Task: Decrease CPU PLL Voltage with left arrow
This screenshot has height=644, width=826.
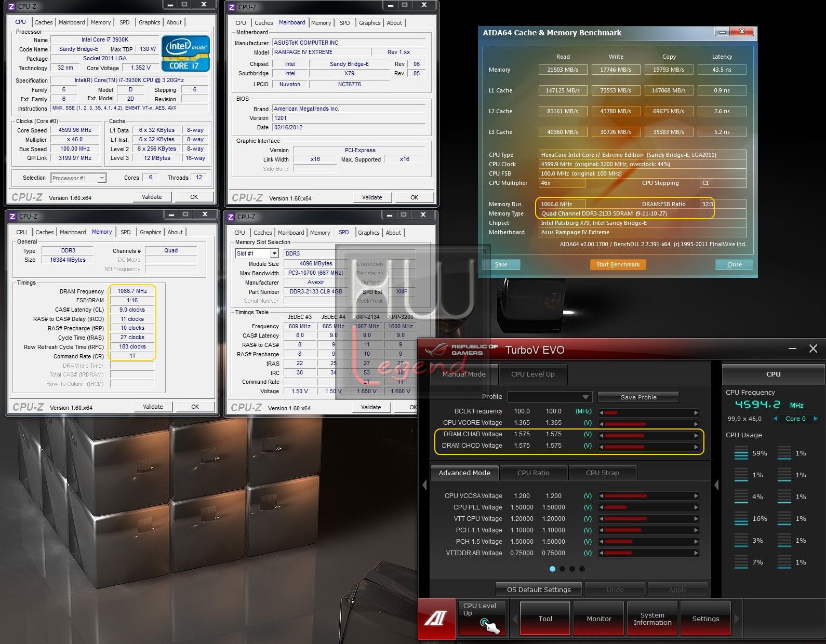Action: [x=602, y=507]
